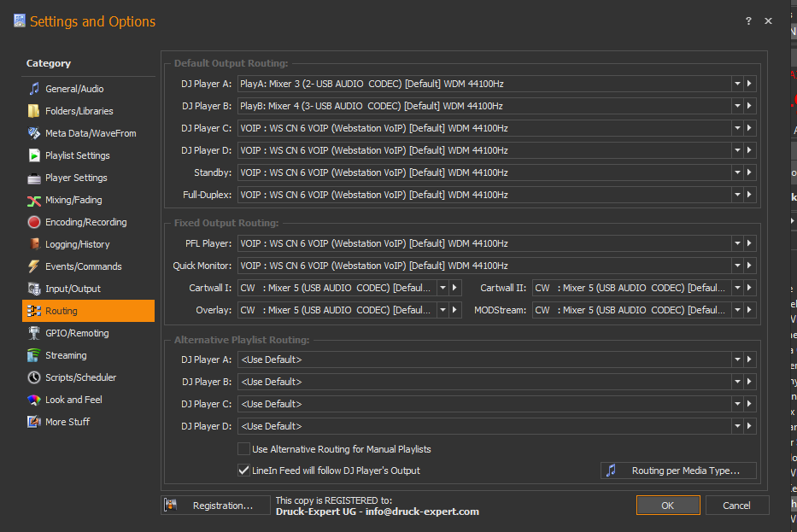Open the Routing per Media Type dialog

[680, 471]
